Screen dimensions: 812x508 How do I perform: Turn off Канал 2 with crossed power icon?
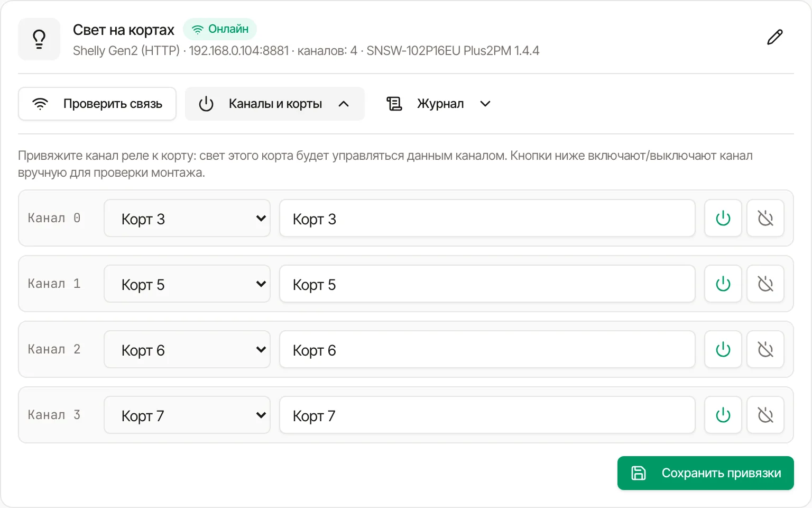pos(765,349)
